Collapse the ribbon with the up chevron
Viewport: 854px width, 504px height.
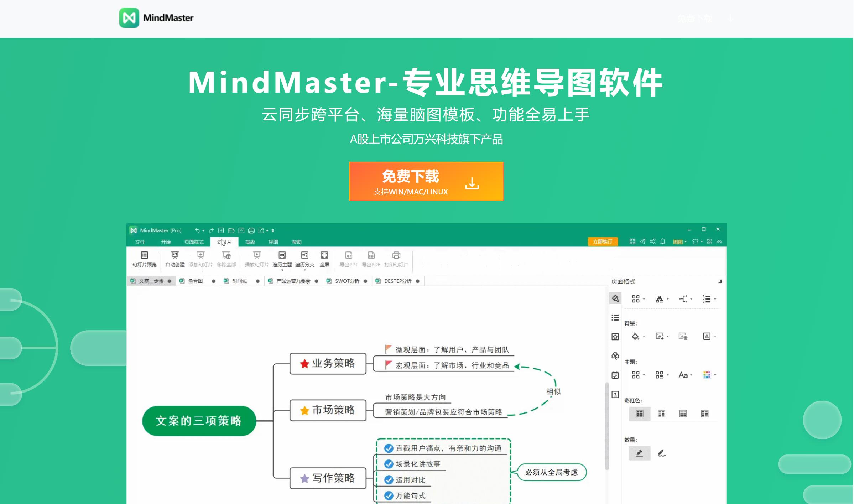pos(719,241)
